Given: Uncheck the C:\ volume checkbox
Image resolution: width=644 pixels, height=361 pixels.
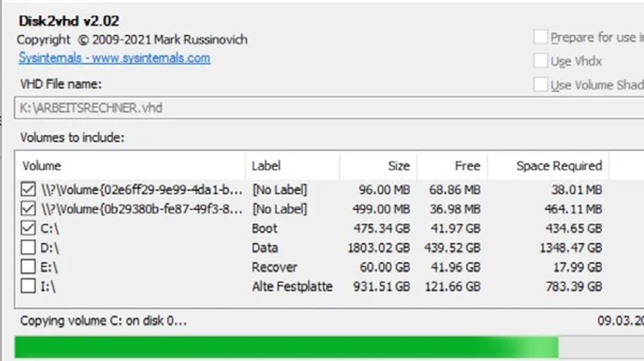Looking at the screenshot, I should tap(28, 229).
